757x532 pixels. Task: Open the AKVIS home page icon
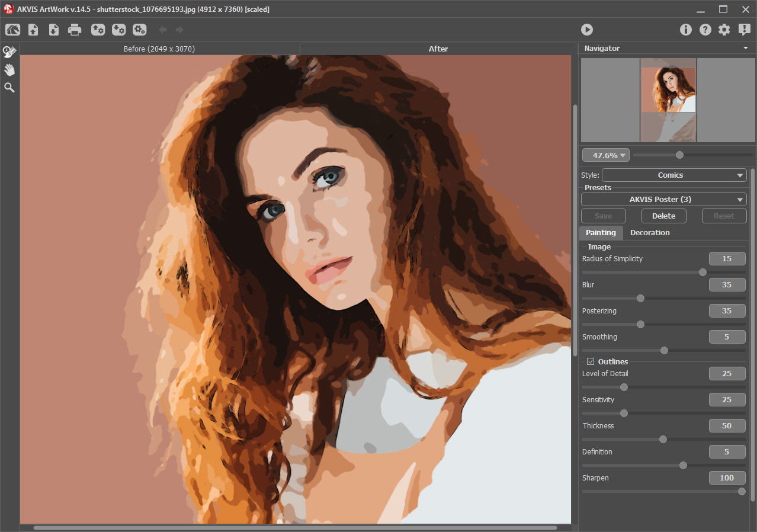point(13,30)
